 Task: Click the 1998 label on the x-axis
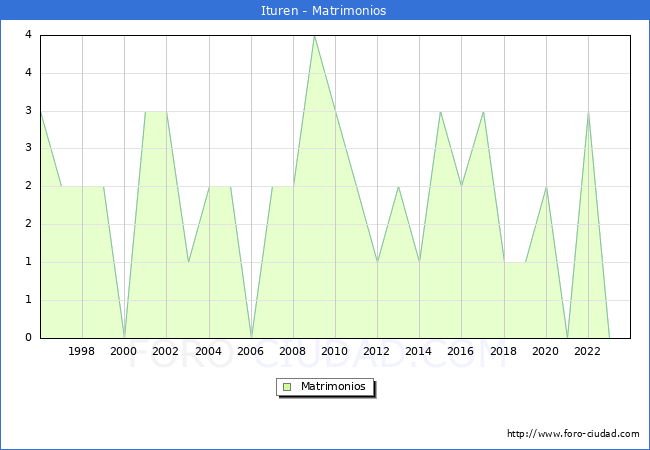click(82, 351)
